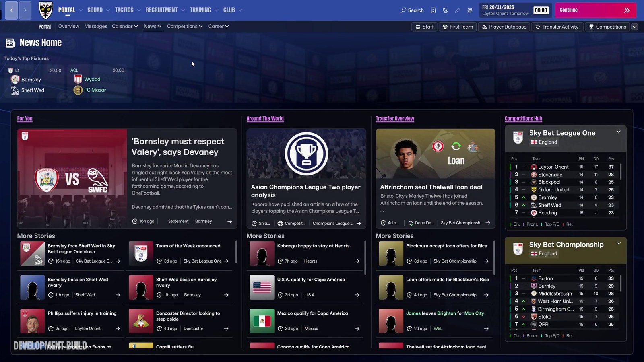Open the Calendar dropdown menu
The width and height of the screenshot is (644, 362).
click(x=125, y=26)
